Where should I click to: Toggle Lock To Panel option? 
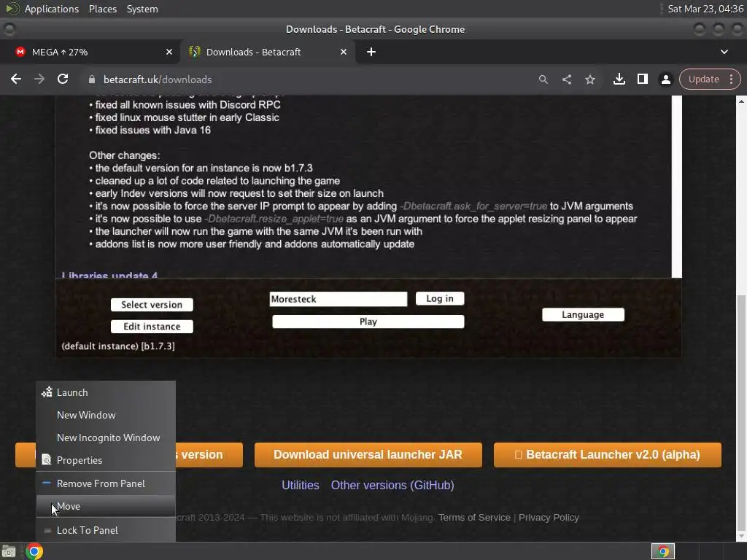(106, 530)
